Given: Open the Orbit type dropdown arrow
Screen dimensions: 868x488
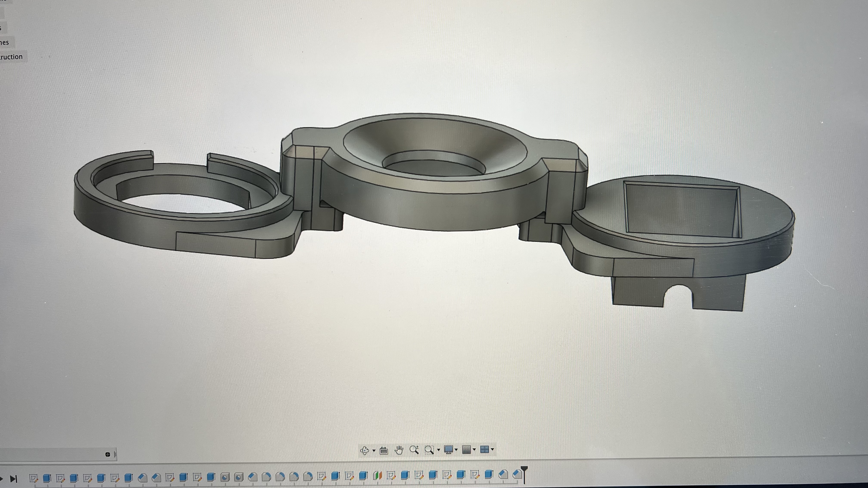Looking at the screenshot, I should point(374,450).
